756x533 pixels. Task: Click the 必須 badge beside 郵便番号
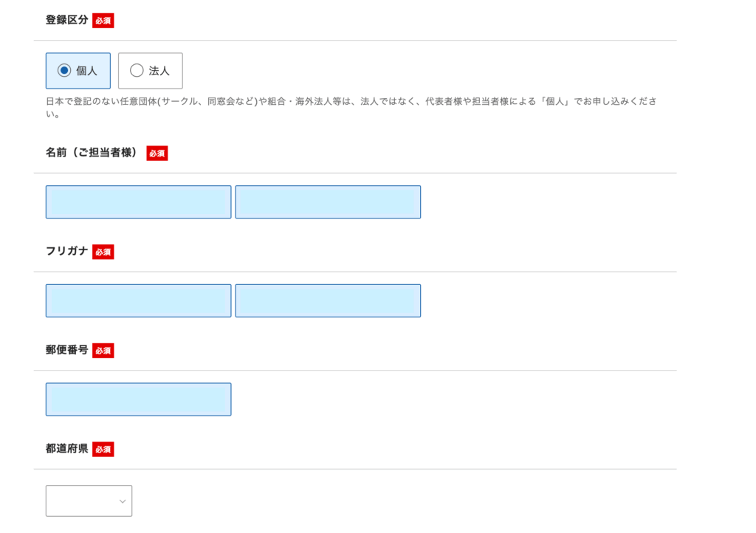103,351
